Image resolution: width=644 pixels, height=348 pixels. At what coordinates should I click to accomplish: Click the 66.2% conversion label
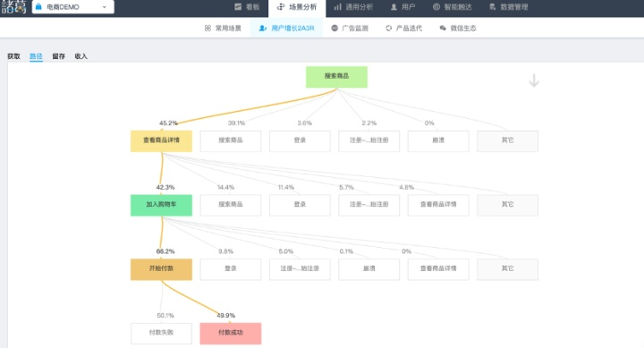pos(165,251)
